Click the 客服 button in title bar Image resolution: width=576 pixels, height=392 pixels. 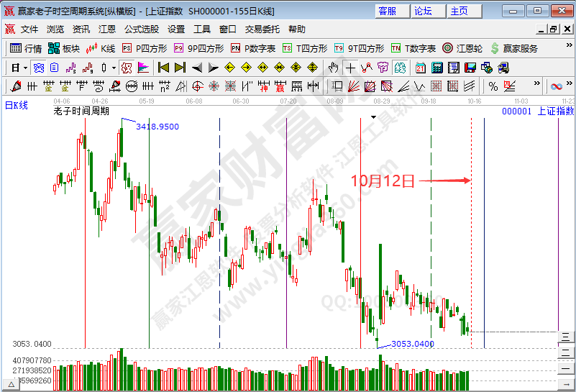[x=387, y=11]
